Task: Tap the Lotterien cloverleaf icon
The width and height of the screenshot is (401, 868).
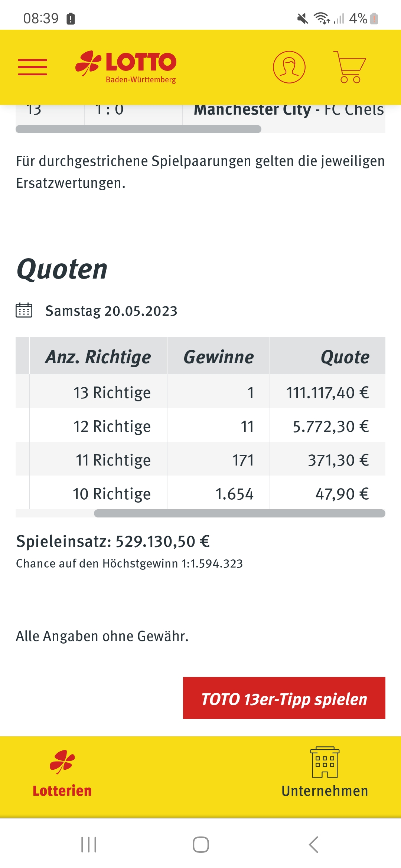Action: click(62, 762)
